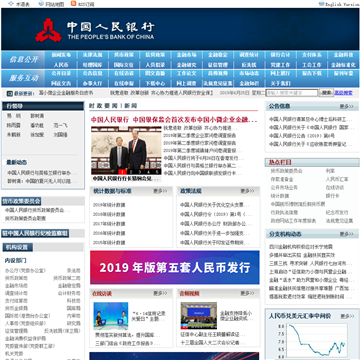Open the 在线访谈 interview video thumbnail
360x360 pixels.
point(111,316)
